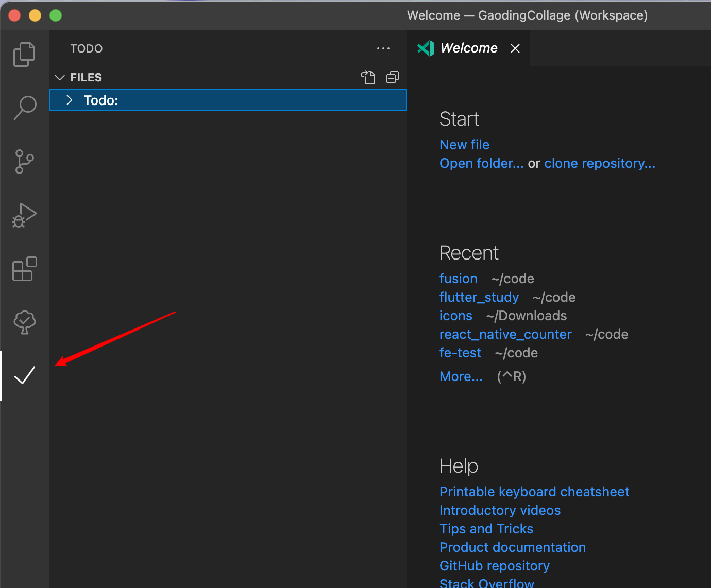Open the fusion recent project

[x=458, y=279]
